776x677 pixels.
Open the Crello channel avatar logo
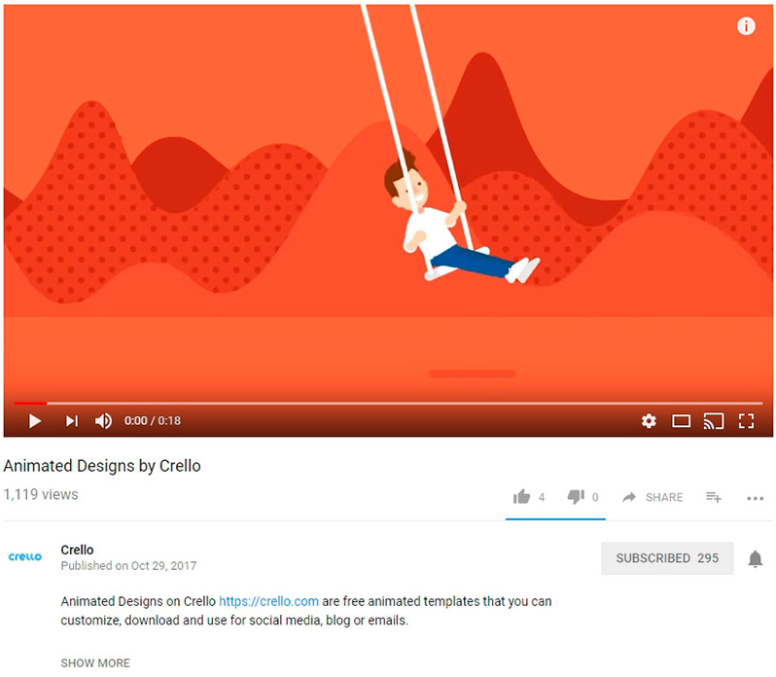click(25, 557)
